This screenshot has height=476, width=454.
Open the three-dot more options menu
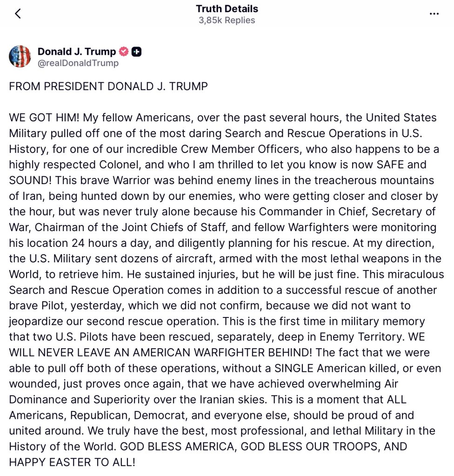(434, 13)
